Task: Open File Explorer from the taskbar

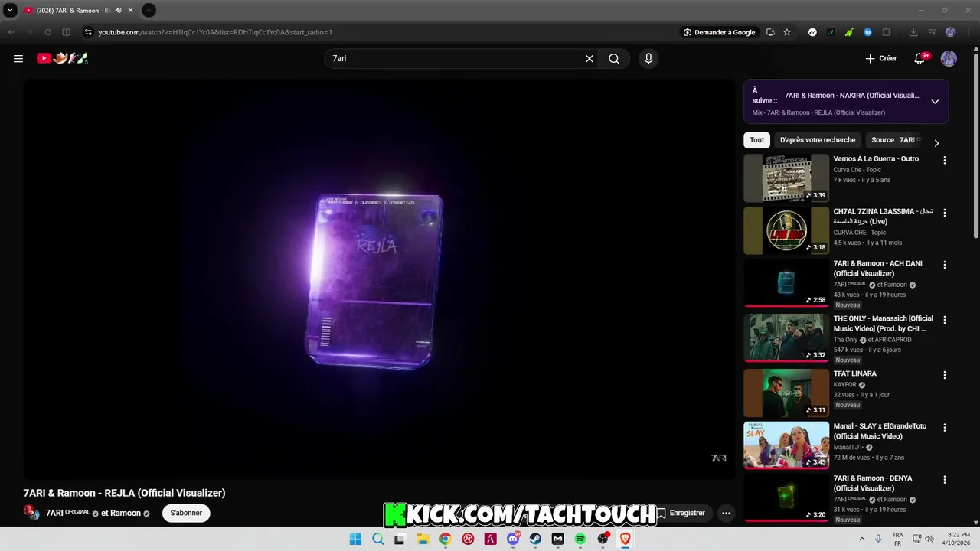Action: [423, 539]
